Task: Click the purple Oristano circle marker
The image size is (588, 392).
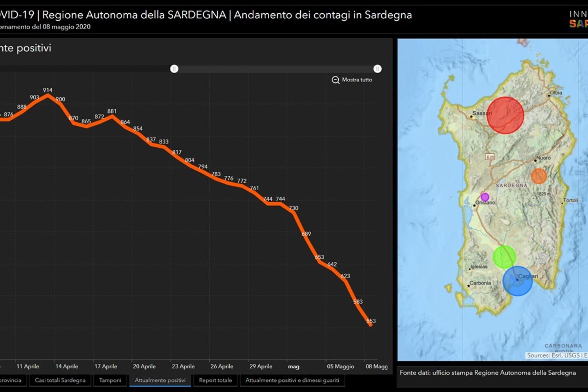Action: tap(485, 197)
